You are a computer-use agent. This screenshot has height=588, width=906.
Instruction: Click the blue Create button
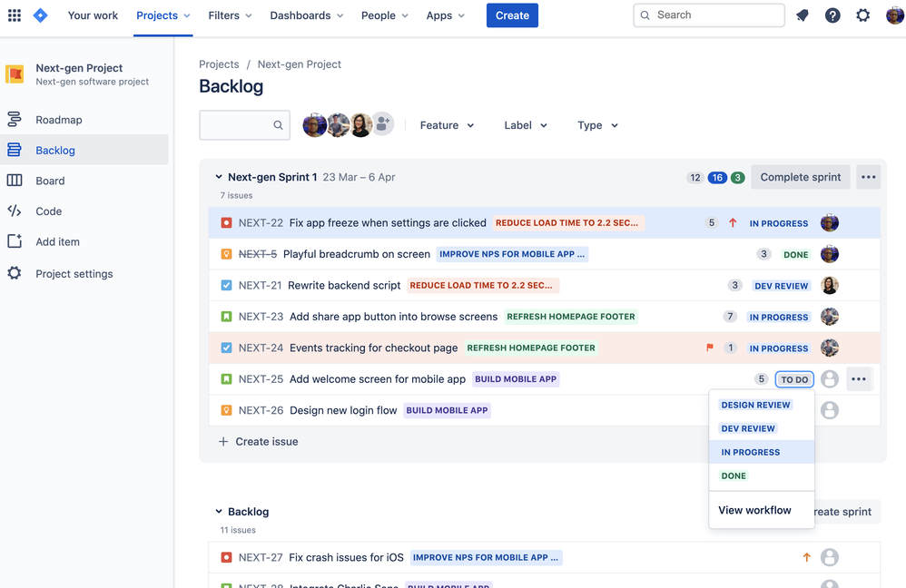tap(512, 15)
